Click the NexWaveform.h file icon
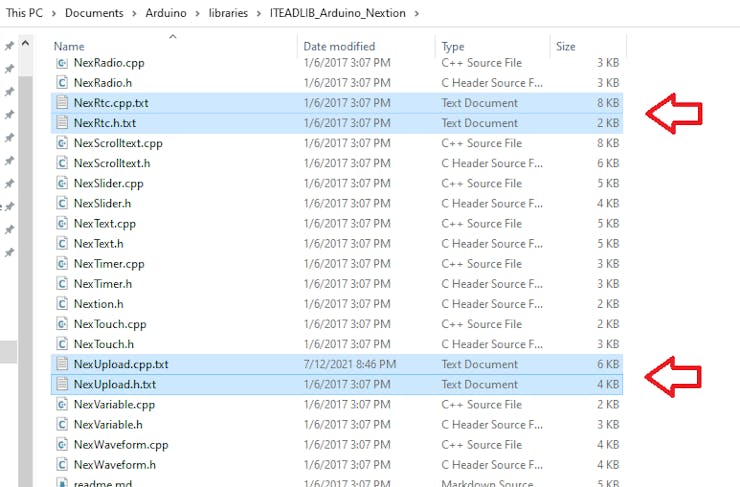The image size is (740, 487). point(62,464)
